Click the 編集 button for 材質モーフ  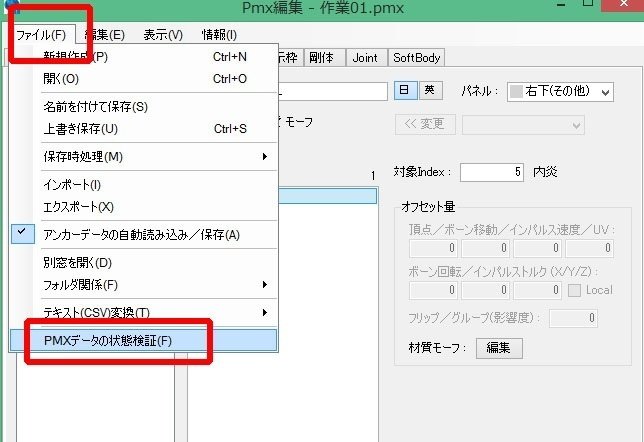(x=499, y=348)
